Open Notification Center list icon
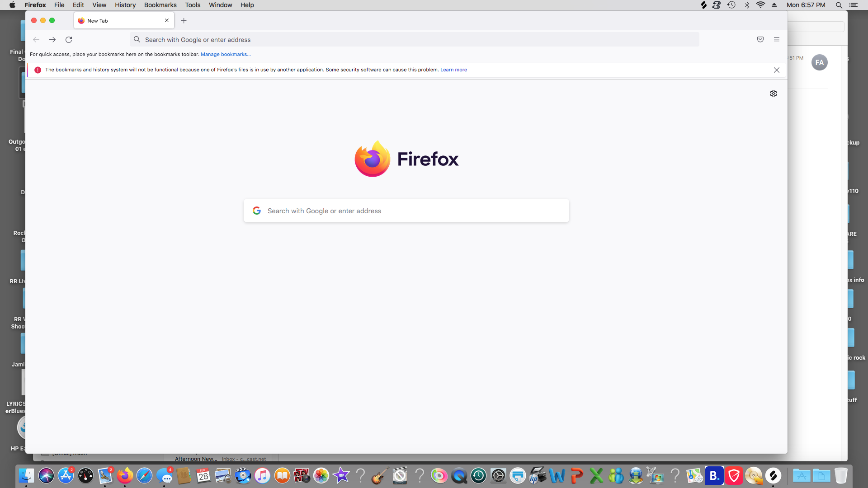This screenshot has width=868, height=488. tap(853, 5)
